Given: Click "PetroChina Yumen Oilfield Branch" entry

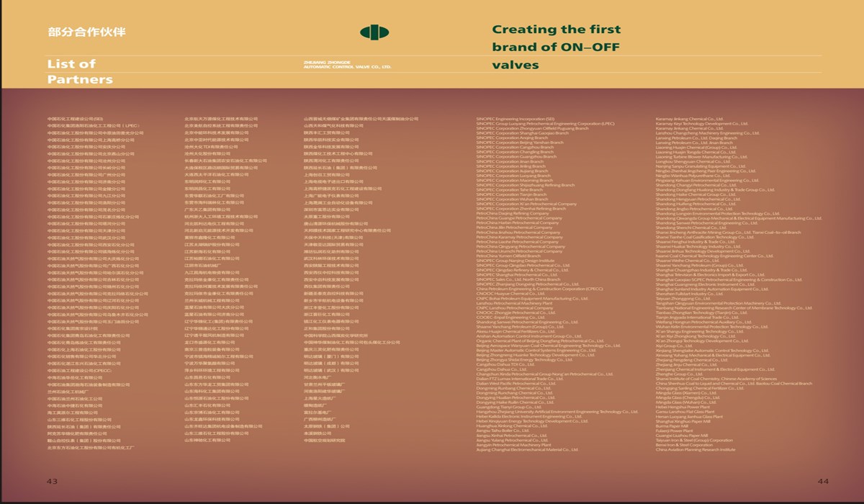Looking at the screenshot, I should pyautogui.click(x=508, y=256).
